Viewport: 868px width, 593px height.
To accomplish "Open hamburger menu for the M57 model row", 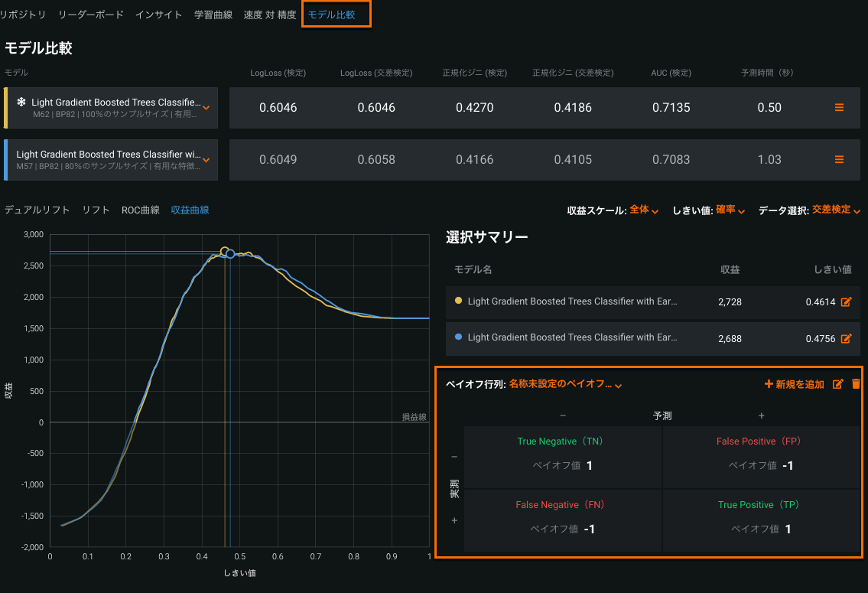I will coord(839,160).
